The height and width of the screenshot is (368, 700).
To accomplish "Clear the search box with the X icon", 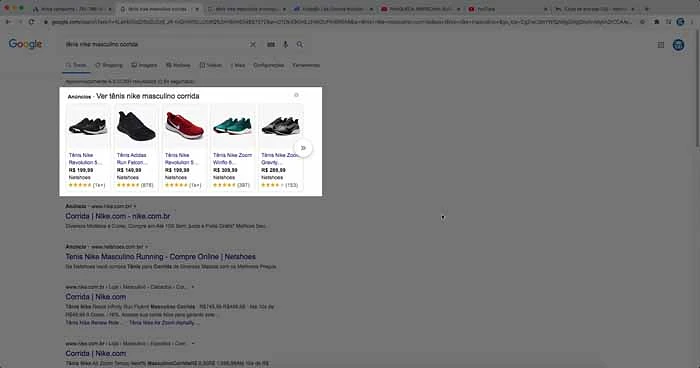I will pos(253,44).
